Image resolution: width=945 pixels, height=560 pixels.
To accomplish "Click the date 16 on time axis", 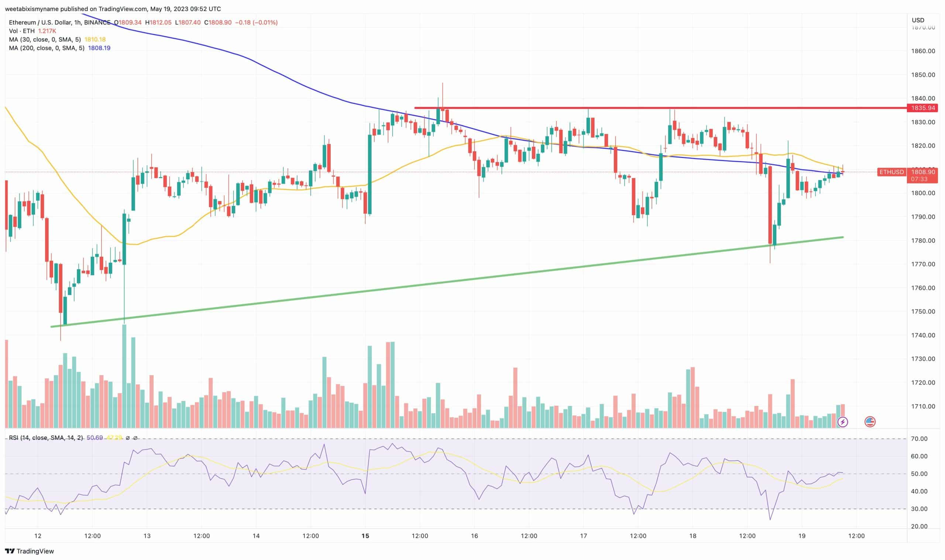I will (x=474, y=536).
